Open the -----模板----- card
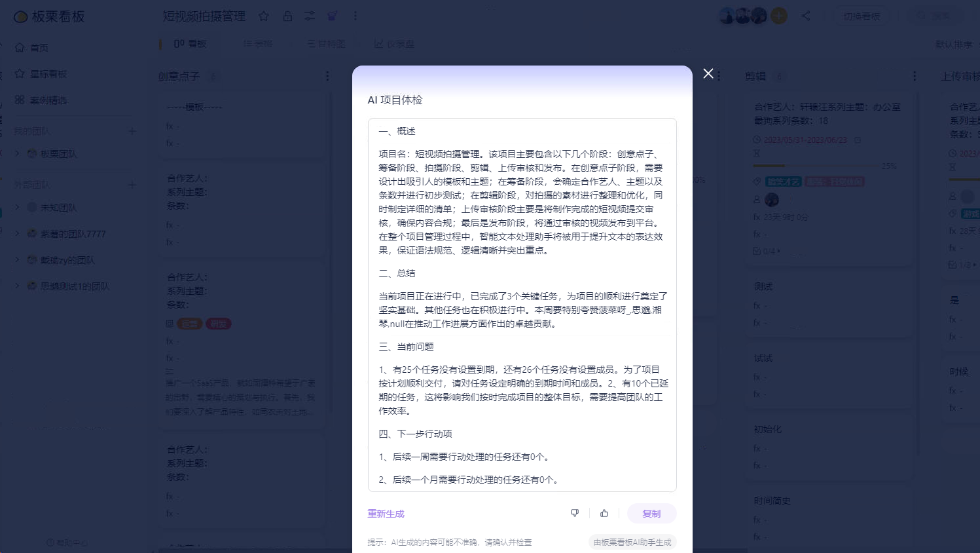Screen dimensions: 980x553 coord(242,124)
